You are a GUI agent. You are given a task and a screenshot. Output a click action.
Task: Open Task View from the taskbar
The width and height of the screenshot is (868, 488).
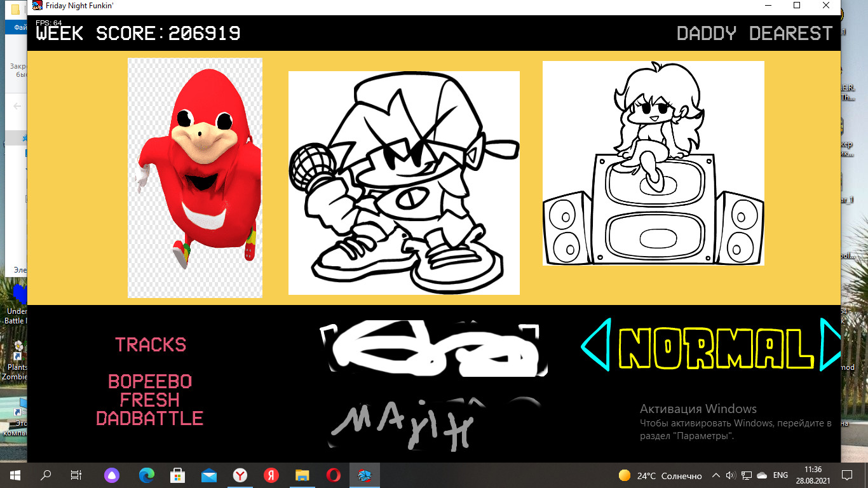click(76, 475)
